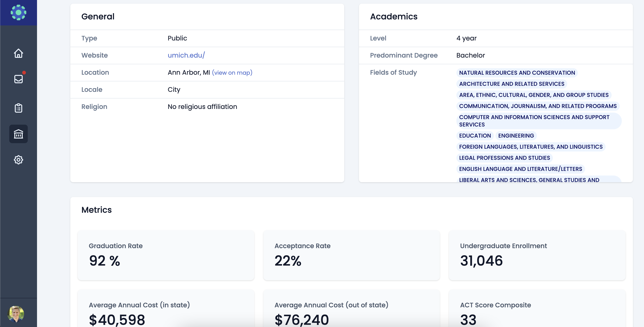Click the Education field tag
This screenshot has height=327, width=644.
click(x=475, y=136)
